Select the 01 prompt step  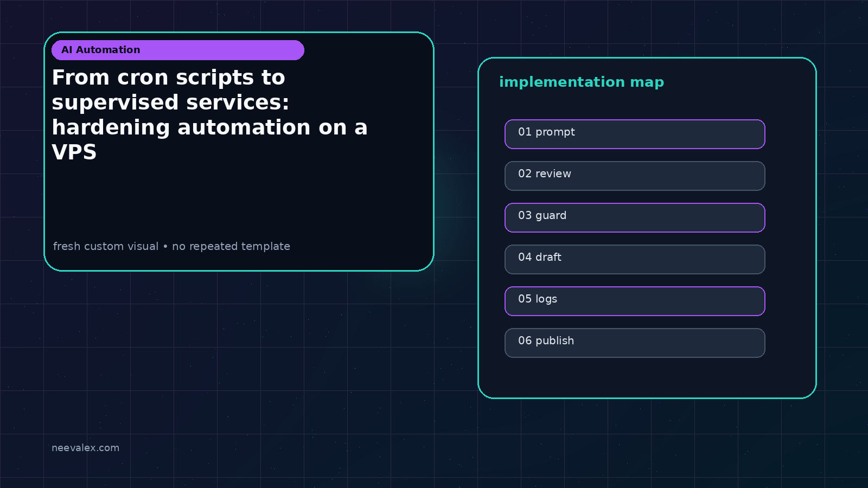(x=635, y=134)
